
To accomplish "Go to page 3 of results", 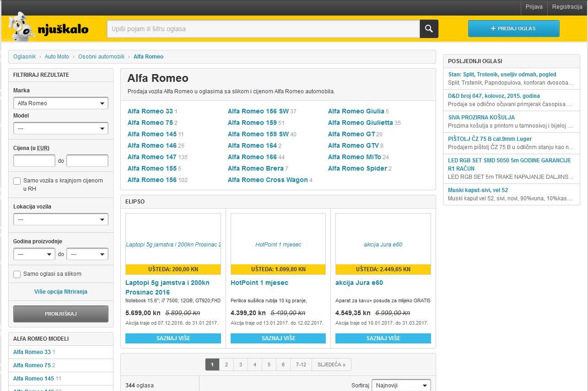I will pos(240,364).
